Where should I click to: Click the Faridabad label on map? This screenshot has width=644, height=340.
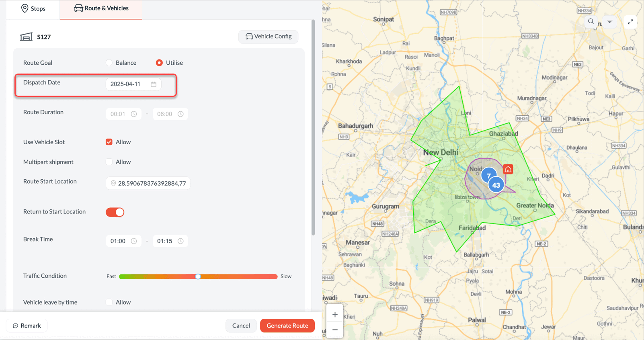[x=472, y=228]
